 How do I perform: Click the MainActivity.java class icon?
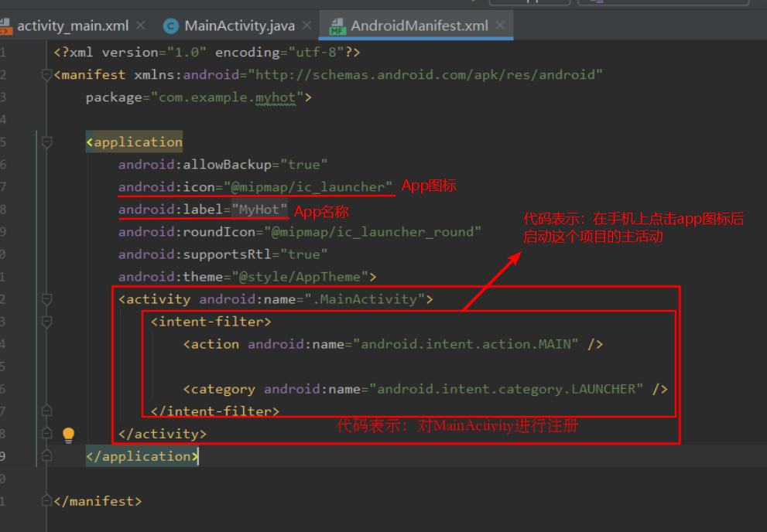[x=171, y=26]
